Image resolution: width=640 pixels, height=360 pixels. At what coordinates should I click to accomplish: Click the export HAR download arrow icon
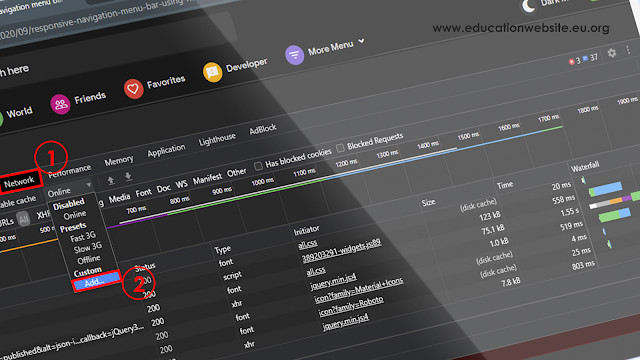click(128, 176)
